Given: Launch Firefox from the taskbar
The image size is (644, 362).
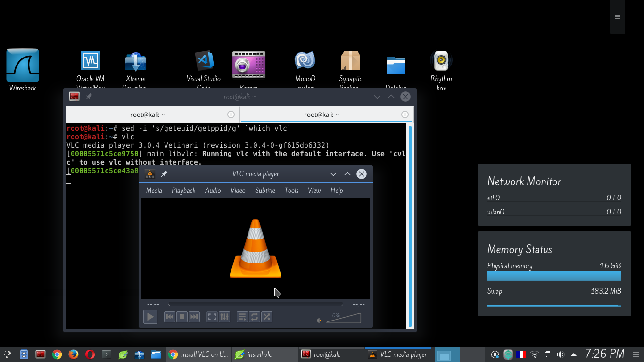Looking at the screenshot, I should 74,354.
